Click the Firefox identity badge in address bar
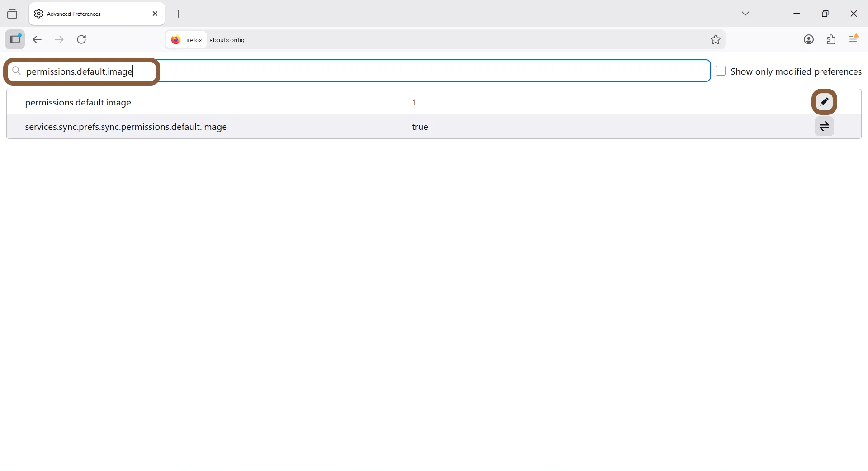Image resolution: width=868 pixels, height=471 pixels. click(186, 40)
